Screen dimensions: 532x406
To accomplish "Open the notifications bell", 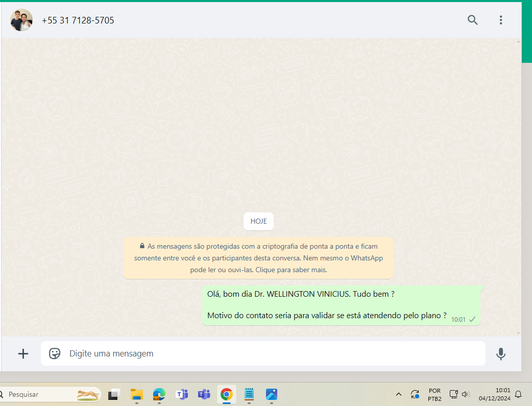I will coord(518,394).
